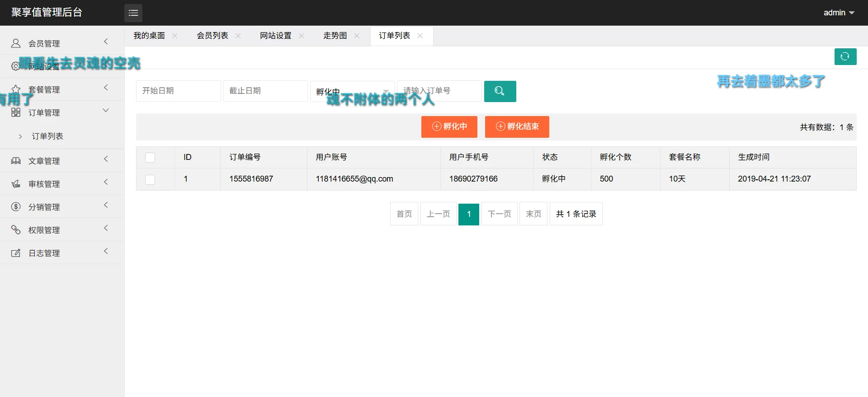The image size is (868, 397).
Task: Click the 分销管理 dollar coin icon
Action: coord(16,207)
